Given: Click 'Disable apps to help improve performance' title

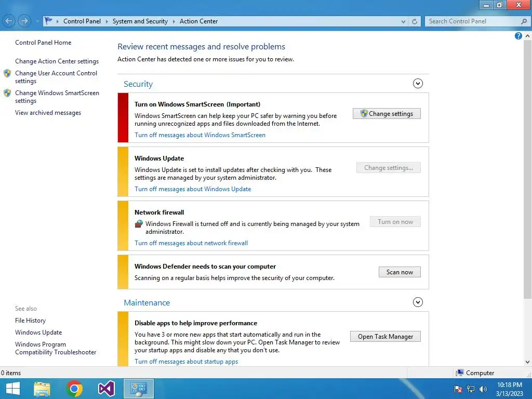Looking at the screenshot, I should point(196,323).
